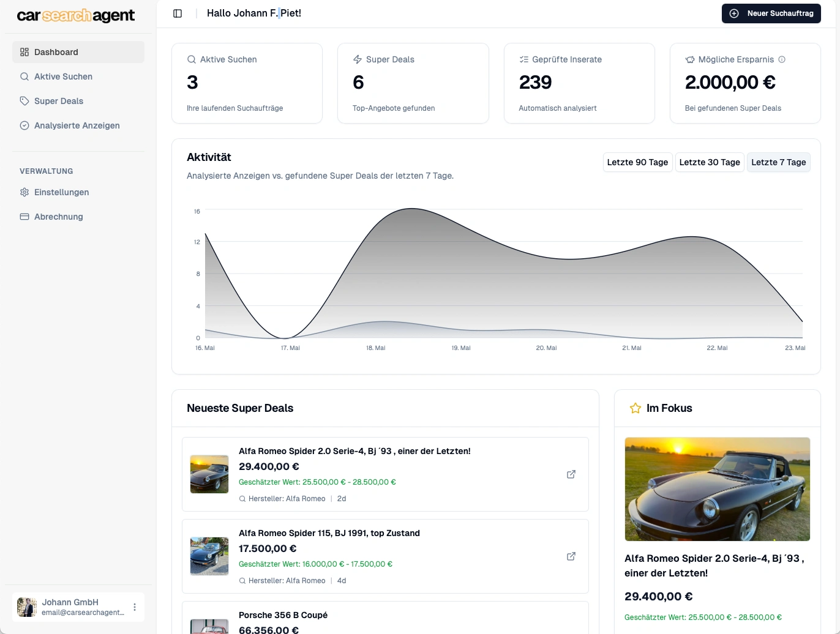Click the Einstellungen gear icon

coord(24,192)
